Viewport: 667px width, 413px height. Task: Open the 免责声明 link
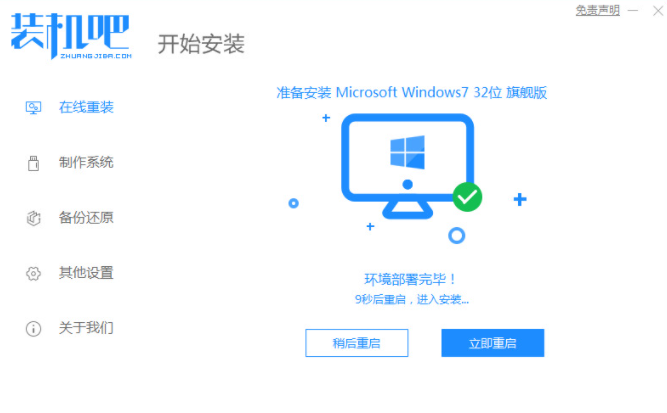click(x=597, y=10)
